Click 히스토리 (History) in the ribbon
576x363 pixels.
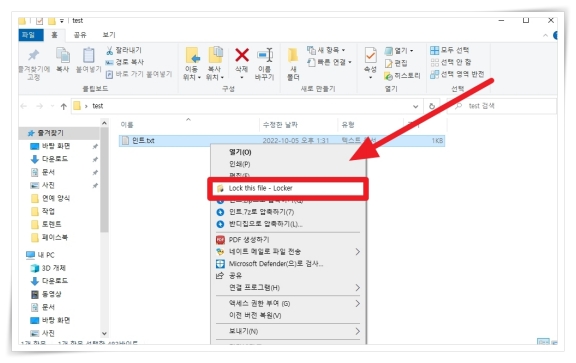click(402, 76)
